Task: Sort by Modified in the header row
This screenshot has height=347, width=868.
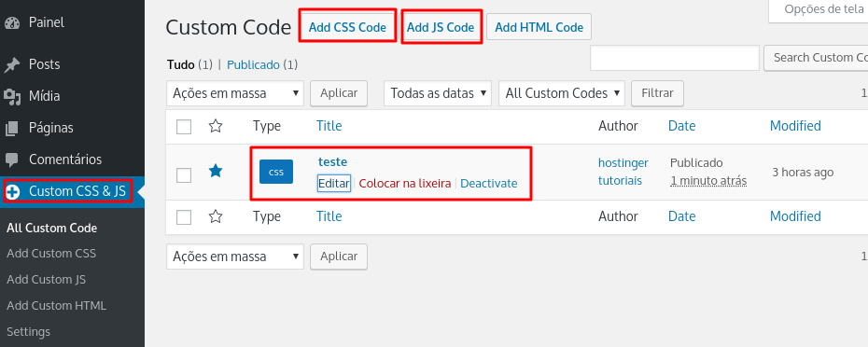Action: coord(795,126)
